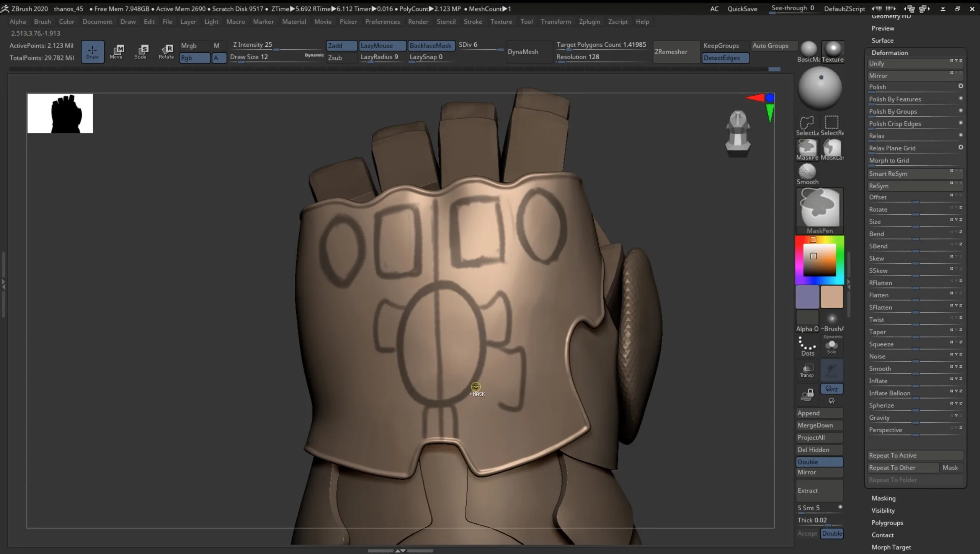Click the Smooth brush icon

pos(807,171)
